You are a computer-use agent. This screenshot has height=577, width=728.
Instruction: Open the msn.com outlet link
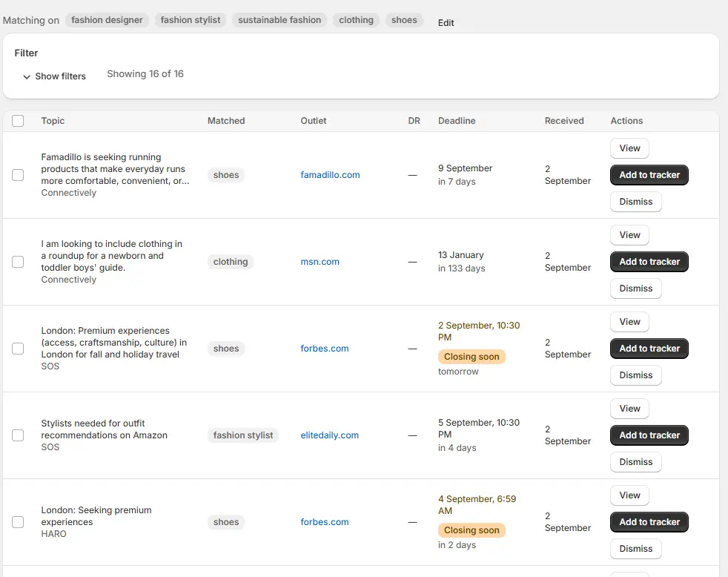click(320, 262)
